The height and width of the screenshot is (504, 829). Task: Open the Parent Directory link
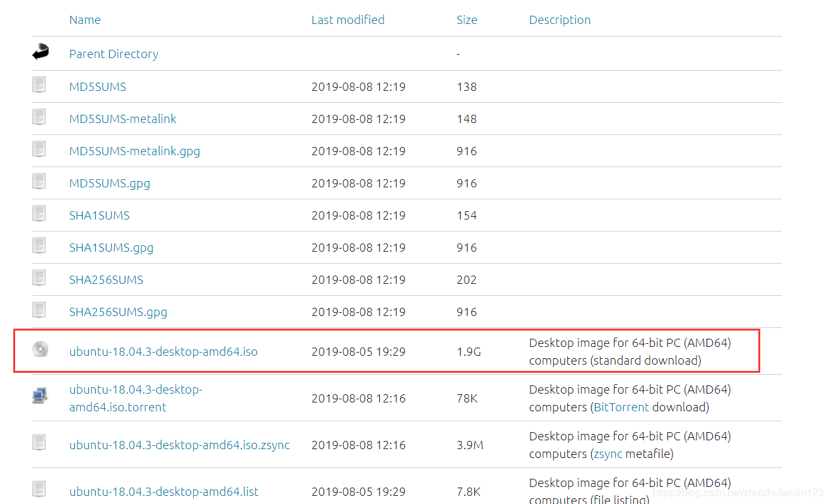coord(114,54)
